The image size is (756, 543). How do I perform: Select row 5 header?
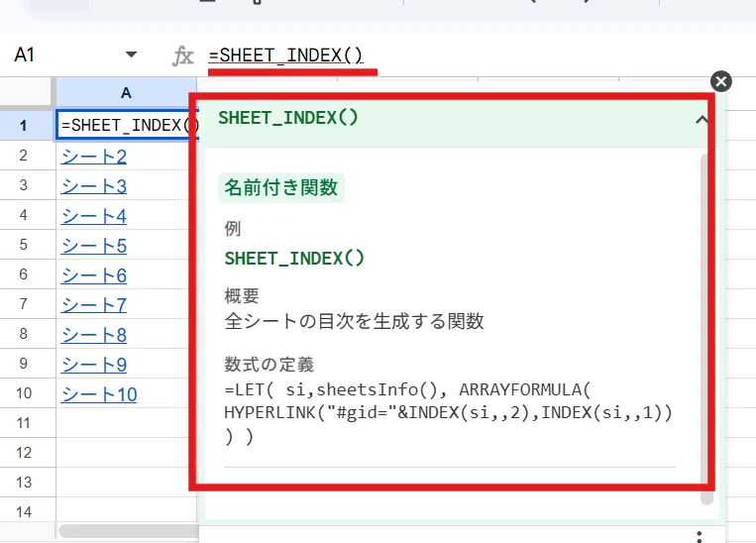tap(26, 245)
